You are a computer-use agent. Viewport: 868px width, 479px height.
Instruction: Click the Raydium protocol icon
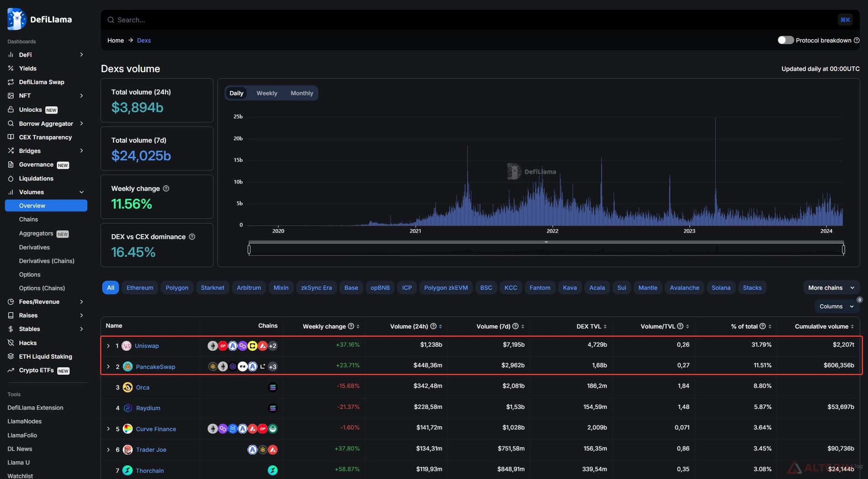127,408
